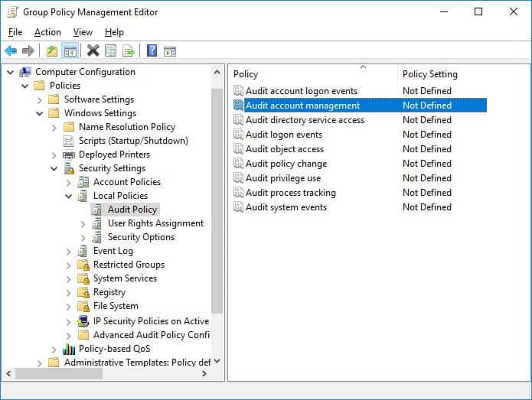Screen dimensions: 532x400
Task: Click the Up one level folder icon
Action: pos(52,51)
